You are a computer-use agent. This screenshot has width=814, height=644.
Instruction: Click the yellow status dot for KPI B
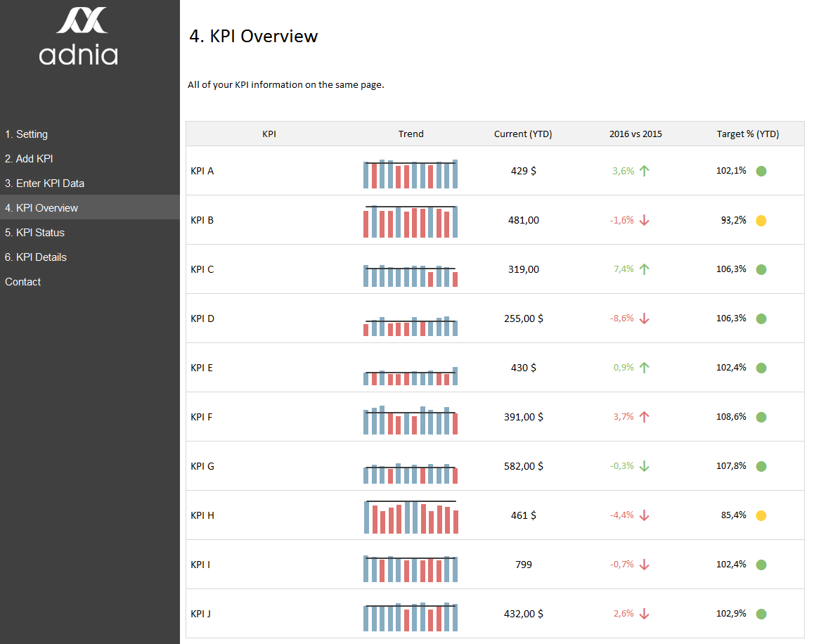pyautogui.click(x=761, y=221)
